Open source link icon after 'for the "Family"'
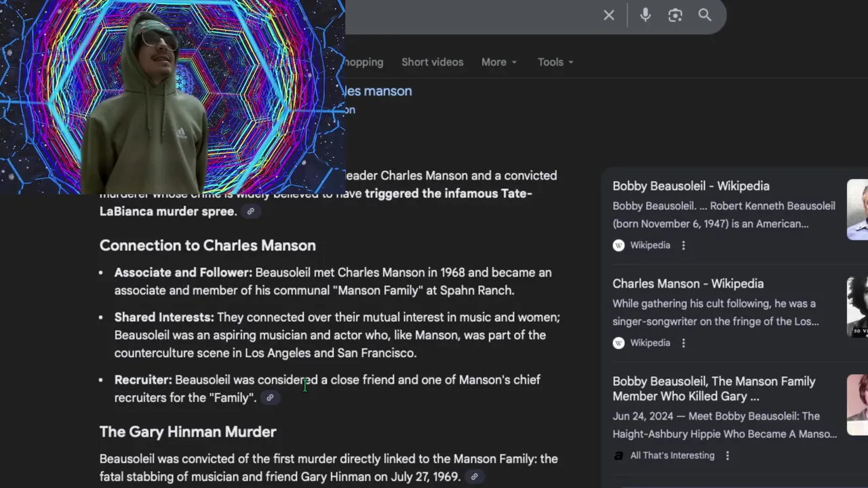This screenshot has height=488, width=868. point(270,398)
